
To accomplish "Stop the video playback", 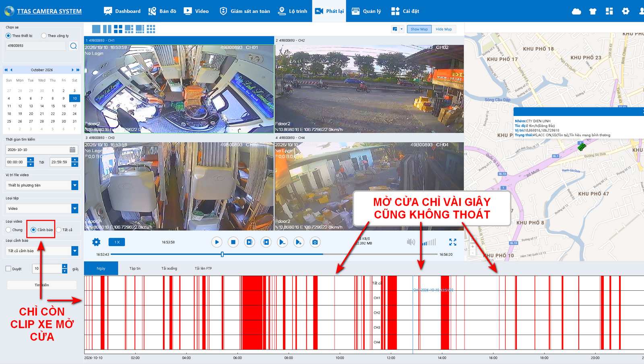I will click(233, 242).
